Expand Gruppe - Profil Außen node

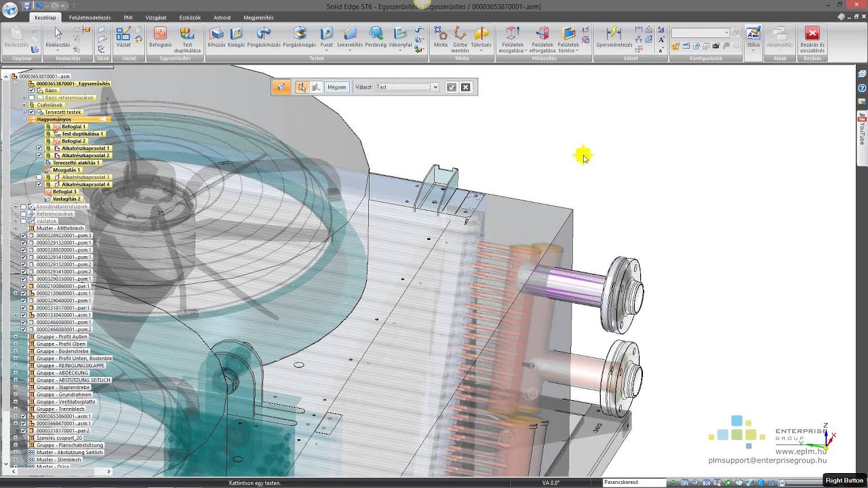tap(16, 336)
